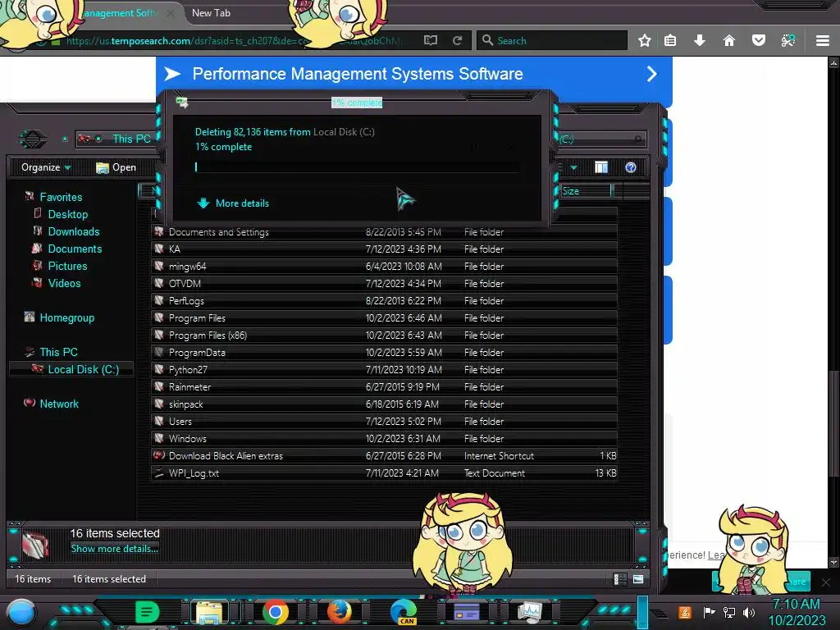840x630 pixels.
Task: Click Open button in Explorer toolbar
Action: tap(116, 167)
